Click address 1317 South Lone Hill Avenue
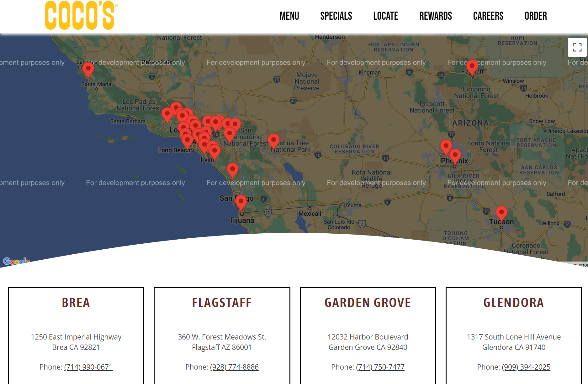Image resolution: width=588 pixels, height=384 pixels. (513, 337)
